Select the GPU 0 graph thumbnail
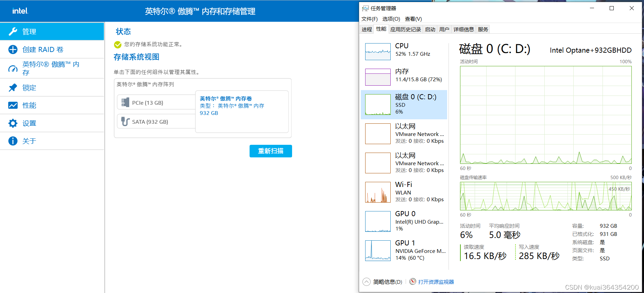 (x=378, y=222)
